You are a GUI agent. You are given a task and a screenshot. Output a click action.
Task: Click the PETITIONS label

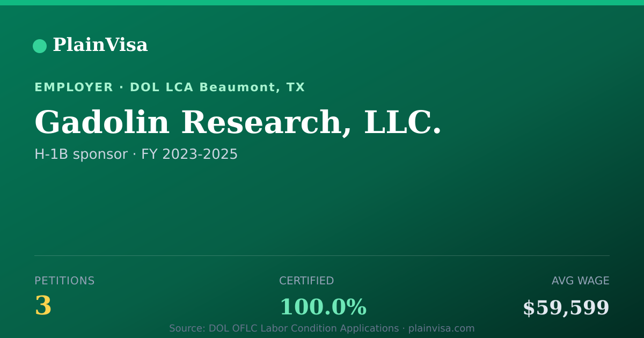tap(64, 281)
